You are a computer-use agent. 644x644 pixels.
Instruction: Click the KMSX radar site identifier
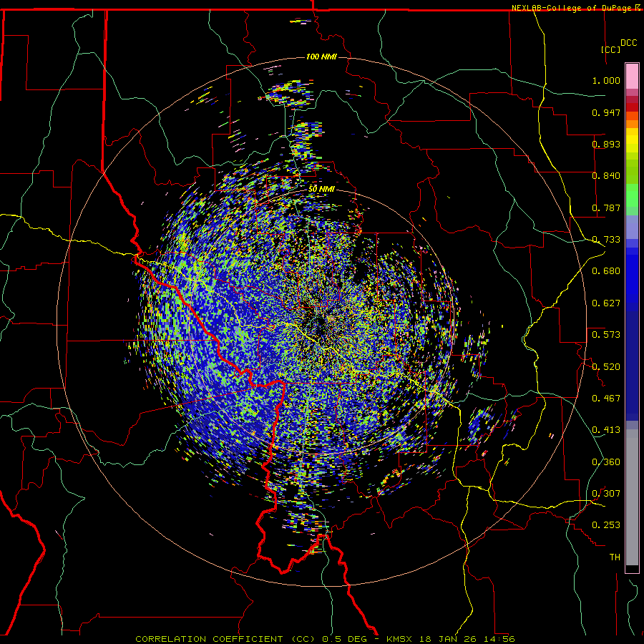click(x=401, y=639)
